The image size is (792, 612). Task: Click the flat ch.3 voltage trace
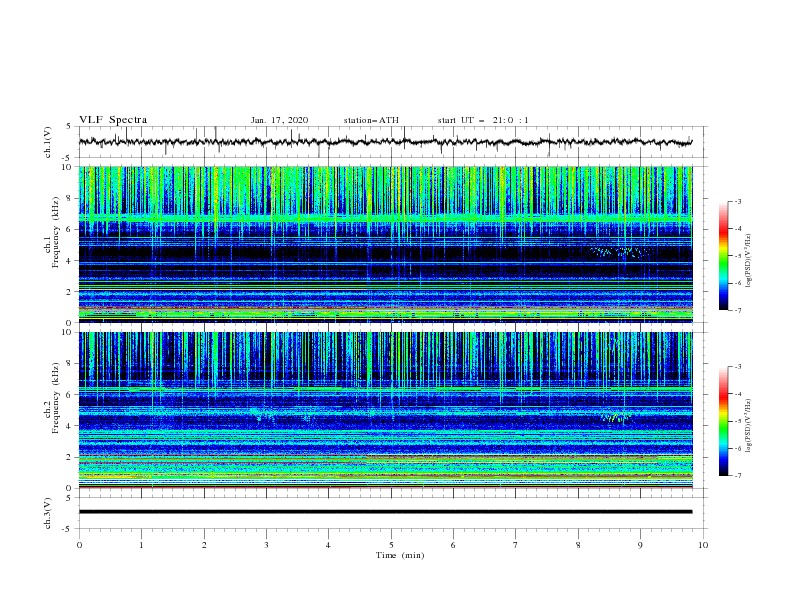tap(385, 512)
